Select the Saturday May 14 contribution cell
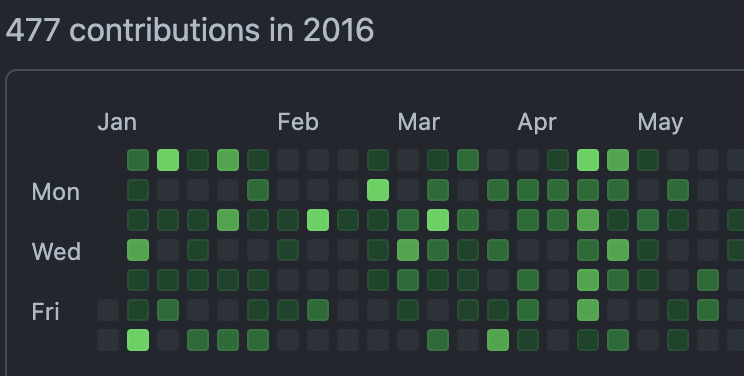 [678, 340]
